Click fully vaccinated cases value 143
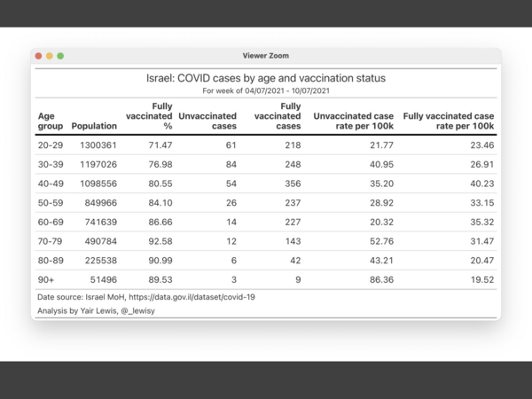The image size is (532, 399). tap(293, 241)
